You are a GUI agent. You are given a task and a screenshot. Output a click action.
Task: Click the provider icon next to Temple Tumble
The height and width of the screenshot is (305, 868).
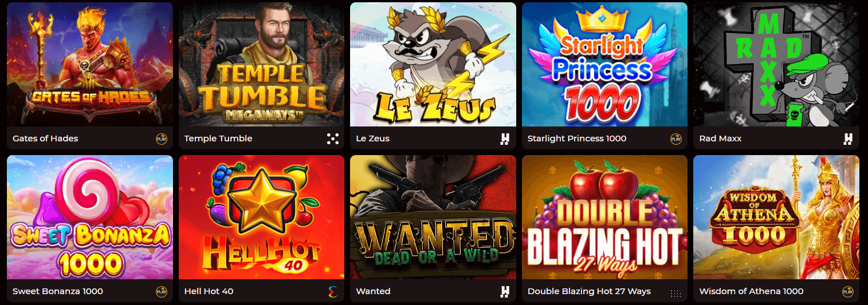click(x=333, y=138)
